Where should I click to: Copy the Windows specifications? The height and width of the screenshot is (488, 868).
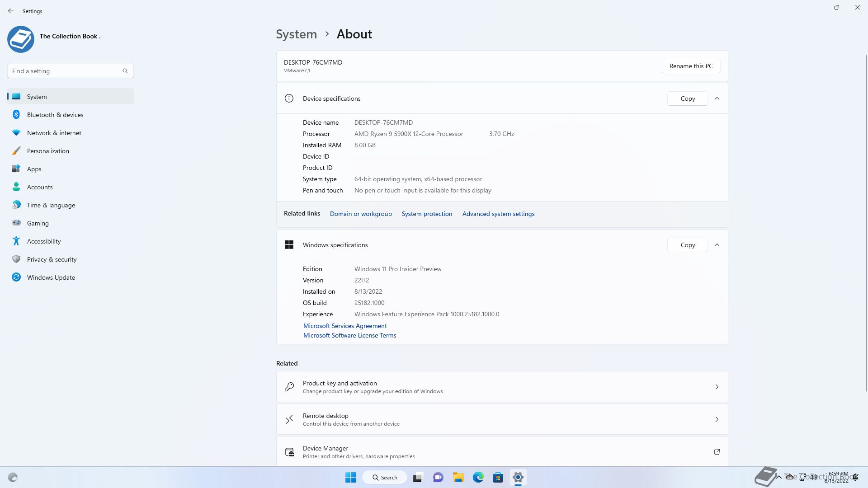(x=688, y=245)
